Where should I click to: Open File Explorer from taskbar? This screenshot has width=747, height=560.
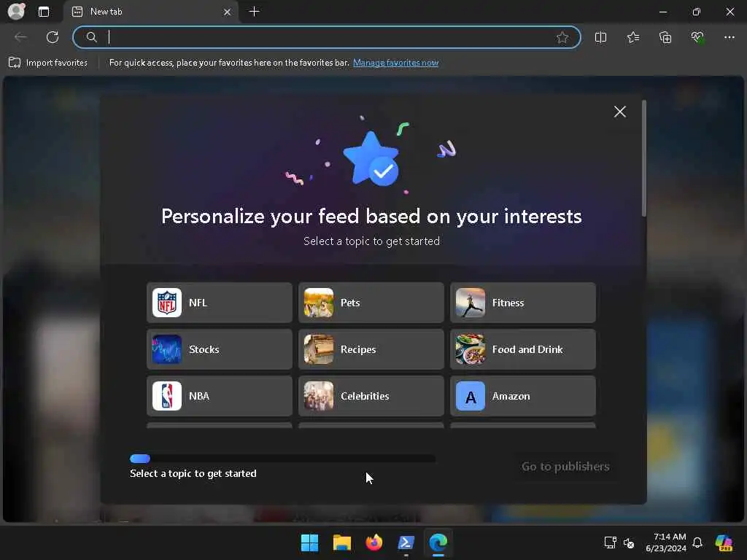tap(342, 542)
